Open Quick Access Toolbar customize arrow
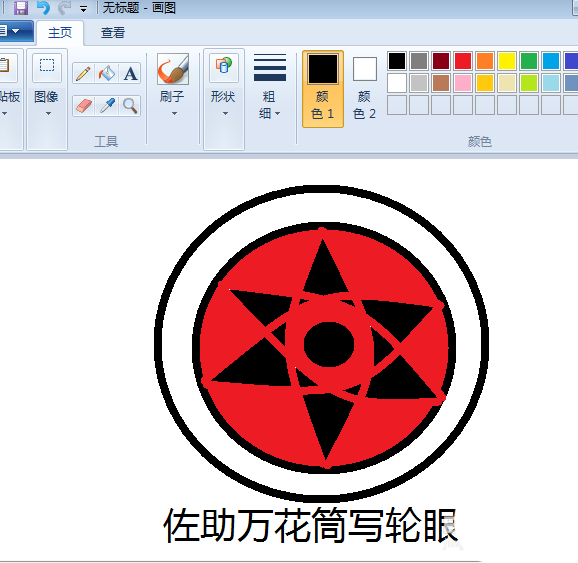 (84, 9)
